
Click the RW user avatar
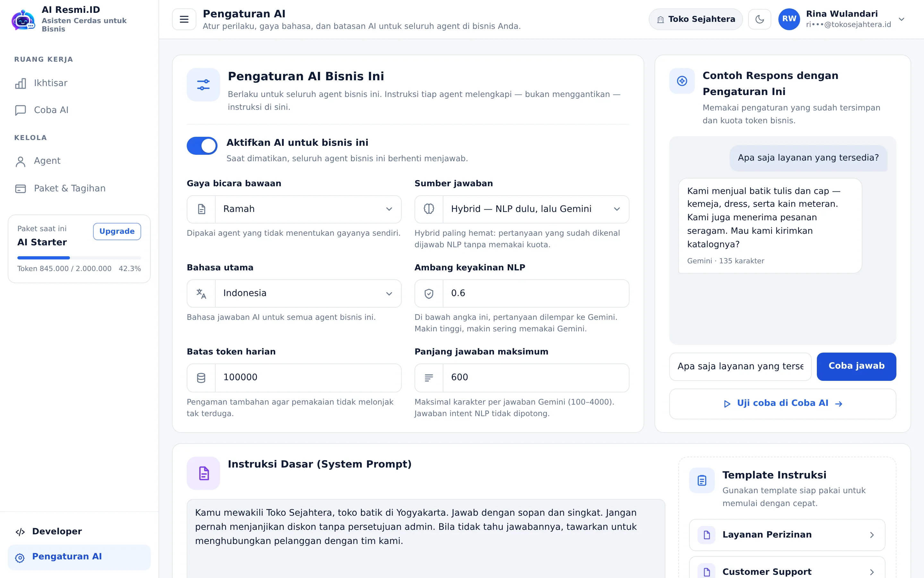(x=789, y=19)
